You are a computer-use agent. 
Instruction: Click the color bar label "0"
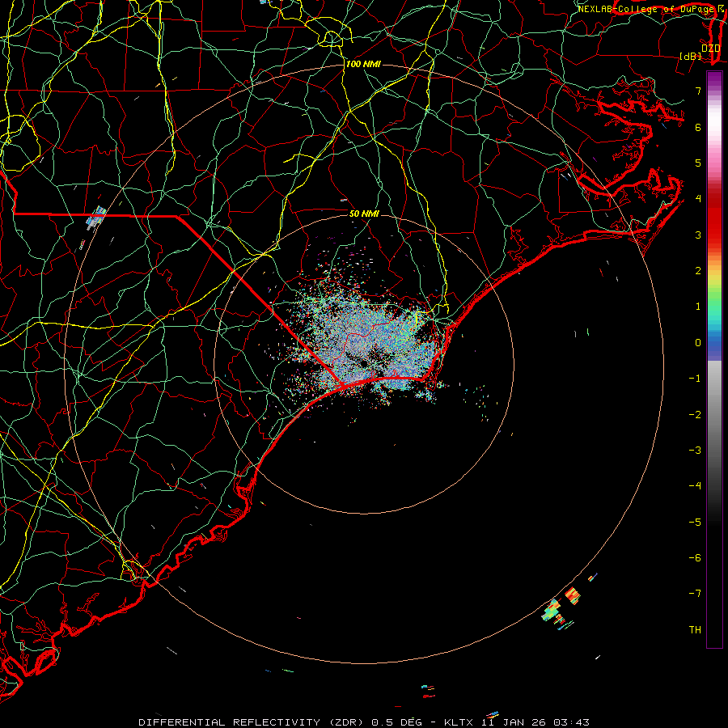tap(698, 343)
